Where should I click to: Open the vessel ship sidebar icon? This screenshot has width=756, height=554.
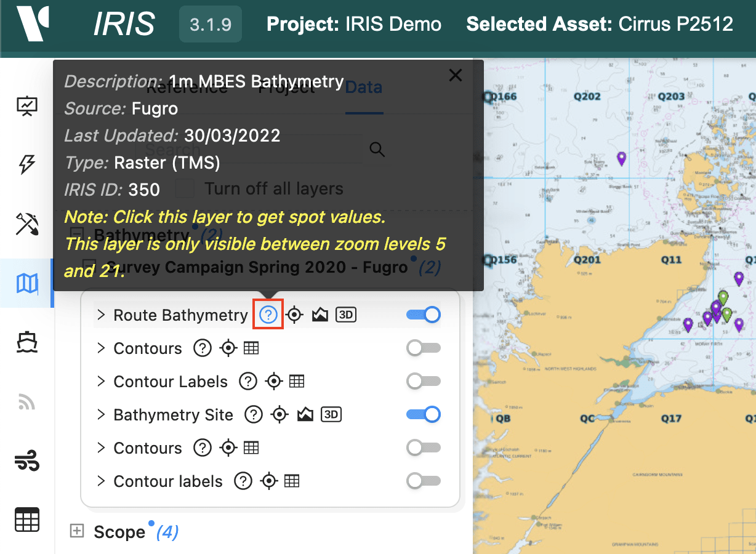tap(27, 342)
